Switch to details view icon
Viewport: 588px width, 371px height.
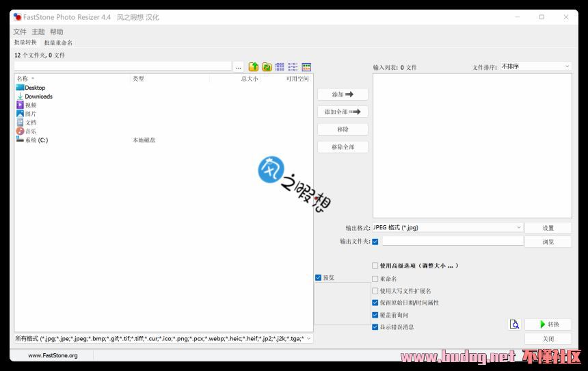[280, 67]
